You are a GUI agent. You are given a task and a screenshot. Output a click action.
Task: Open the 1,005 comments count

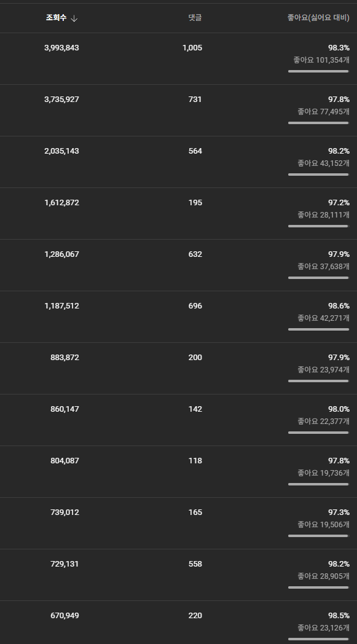(x=192, y=48)
